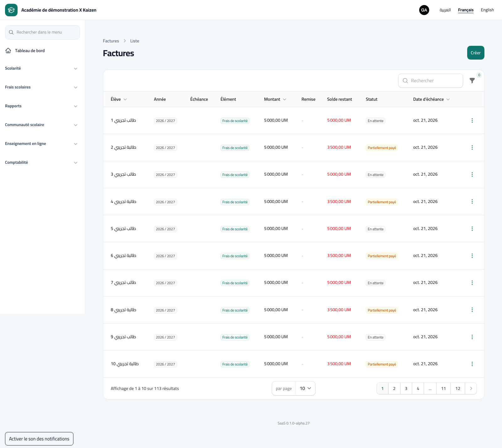502x448 pixels.
Task: Open the GA user avatar menu
Action: tap(424, 10)
